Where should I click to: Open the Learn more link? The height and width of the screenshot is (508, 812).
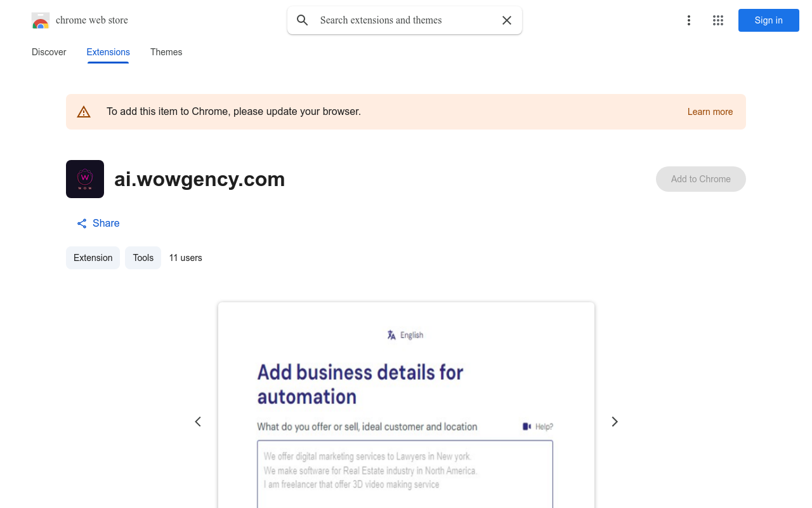point(710,112)
